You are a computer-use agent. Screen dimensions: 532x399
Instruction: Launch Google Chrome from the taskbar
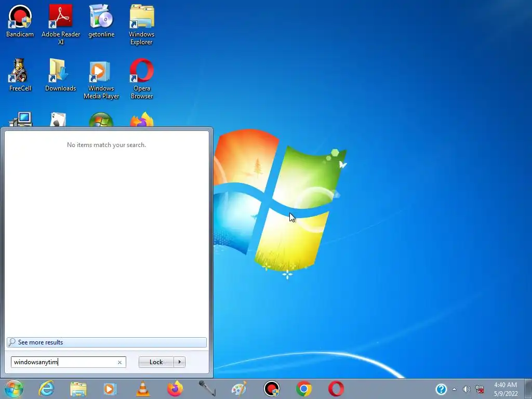pos(303,389)
